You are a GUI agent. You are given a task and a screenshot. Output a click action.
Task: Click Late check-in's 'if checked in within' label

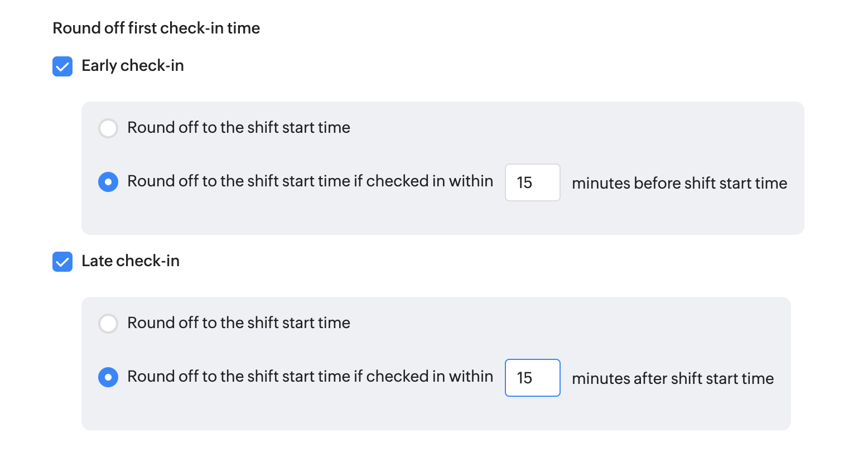pyautogui.click(x=310, y=377)
